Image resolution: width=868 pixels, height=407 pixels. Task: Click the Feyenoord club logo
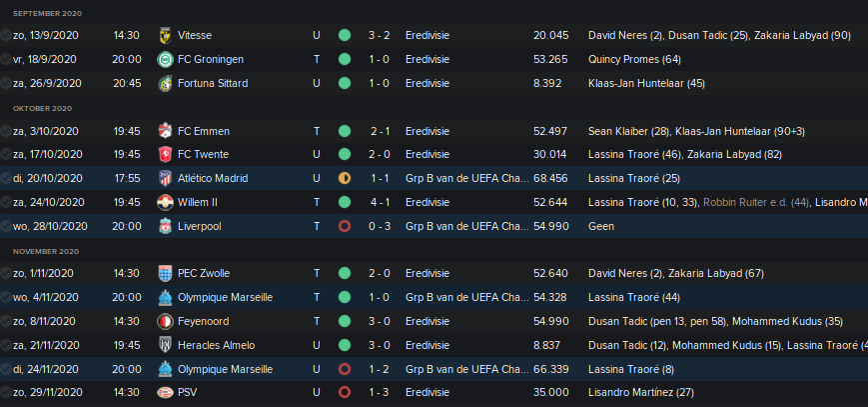point(165,322)
